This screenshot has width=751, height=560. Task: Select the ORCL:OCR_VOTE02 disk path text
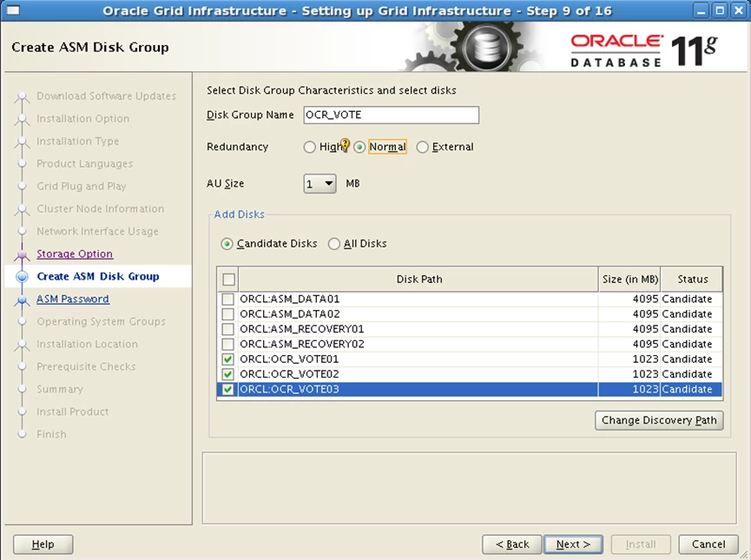(289, 374)
